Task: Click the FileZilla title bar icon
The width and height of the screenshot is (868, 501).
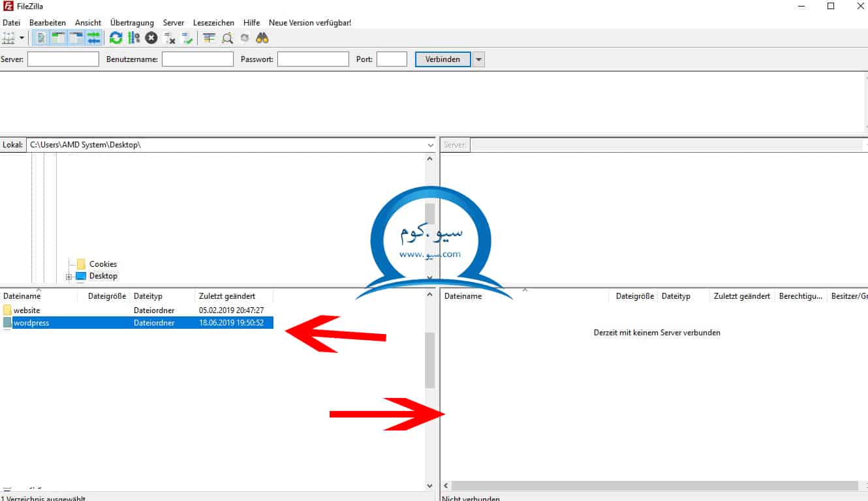Action: pyautogui.click(x=8, y=6)
